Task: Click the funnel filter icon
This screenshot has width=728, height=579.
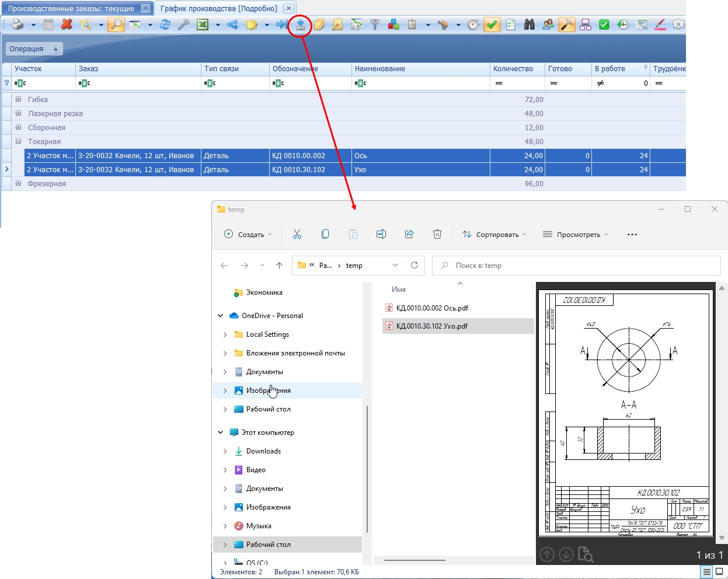Action: (x=375, y=25)
